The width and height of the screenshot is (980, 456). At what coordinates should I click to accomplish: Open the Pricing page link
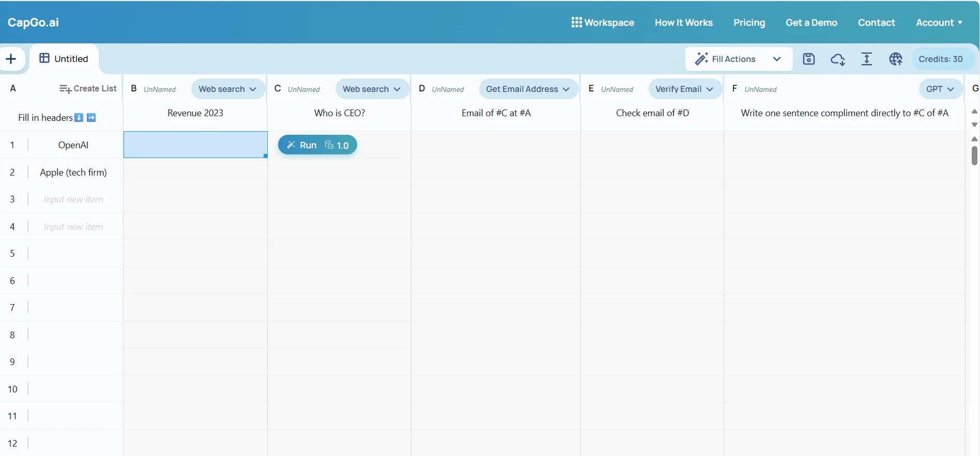tap(749, 22)
